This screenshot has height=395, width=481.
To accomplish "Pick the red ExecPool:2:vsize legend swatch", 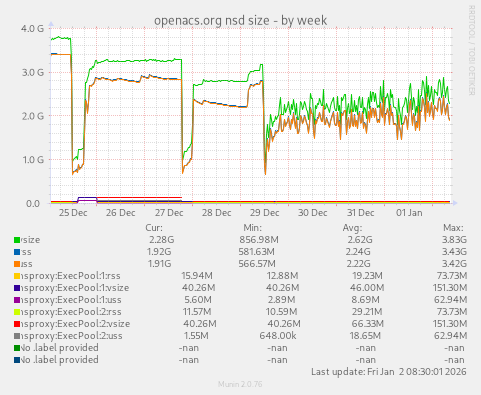I will click(17, 324).
